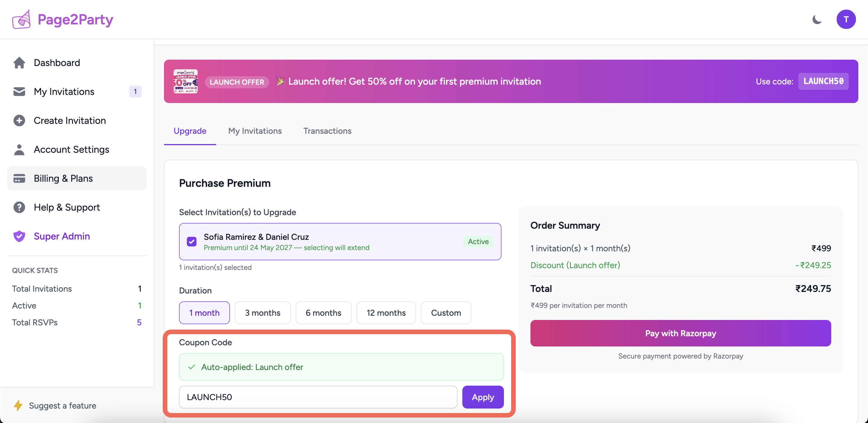868x423 pixels.
Task: Click the Auto-applied: Launch offer notice
Action: coord(341,367)
